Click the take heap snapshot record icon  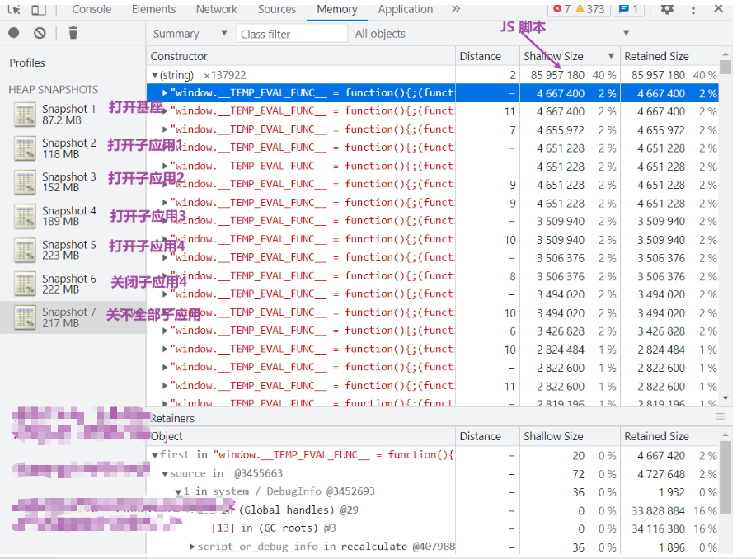click(x=13, y=33)
